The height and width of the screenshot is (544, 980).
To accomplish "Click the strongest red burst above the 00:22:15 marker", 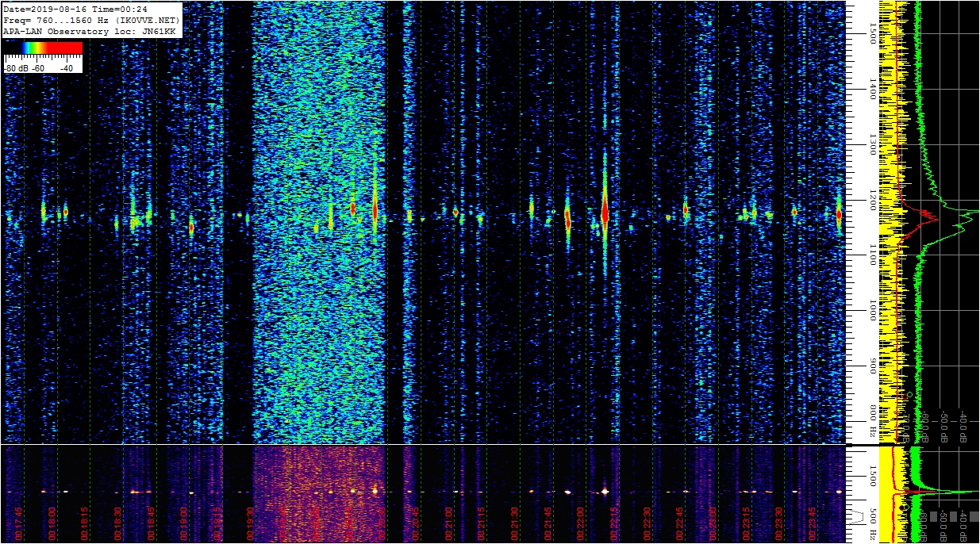I will click(605, 213).
